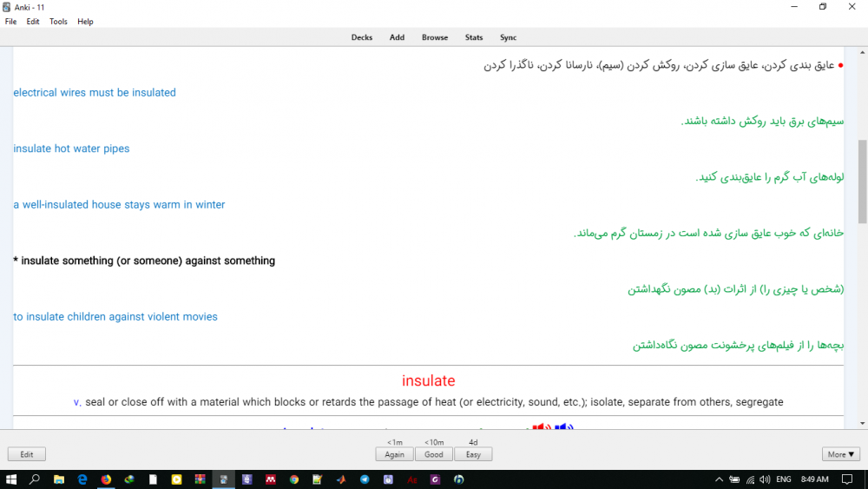868x489 pixels.
Task: Click the red word 'insulate' heading
Action: click(429, 380)
